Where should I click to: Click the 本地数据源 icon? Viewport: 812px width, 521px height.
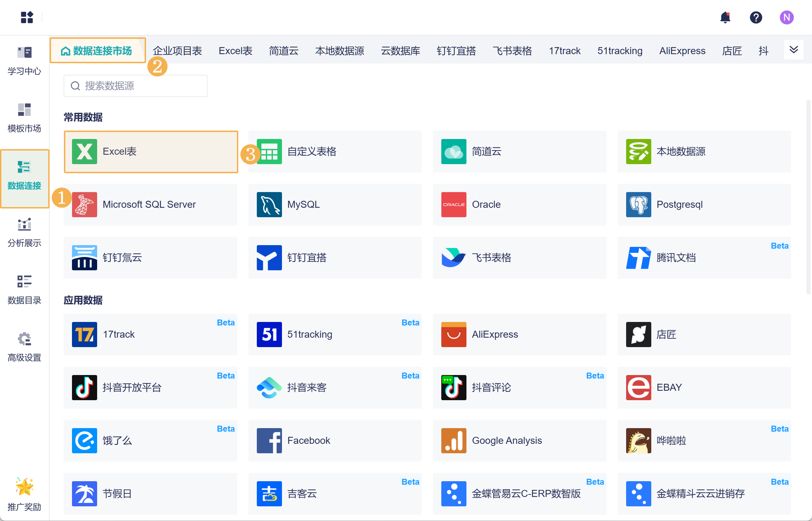(639, 152)
